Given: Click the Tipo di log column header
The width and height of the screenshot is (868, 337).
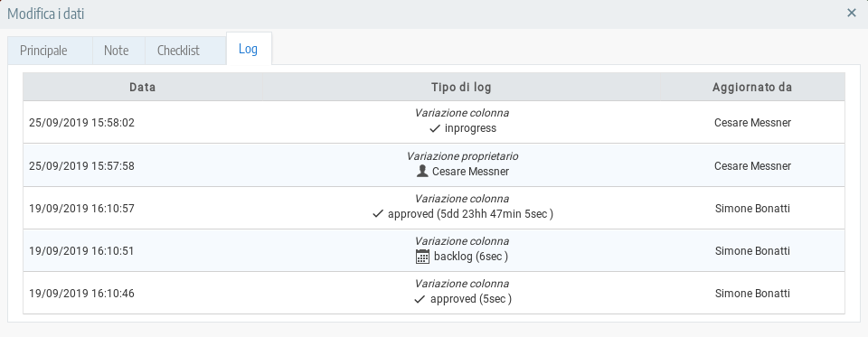Looking at the screenshot, I should tap(461, 87).
